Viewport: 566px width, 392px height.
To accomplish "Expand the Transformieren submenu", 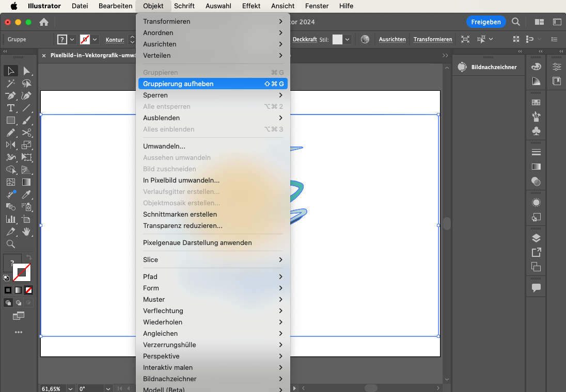I will tap(213, 21).
